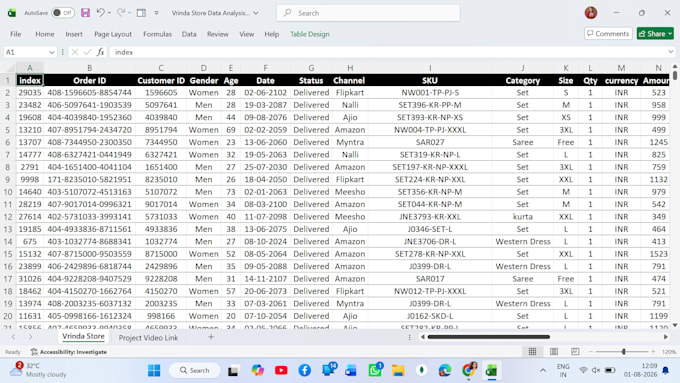Image resolution: width=680 pixels, height=383 pixels.
Task: Click the taskbar Search box
Action: click(x=194, y=370)
